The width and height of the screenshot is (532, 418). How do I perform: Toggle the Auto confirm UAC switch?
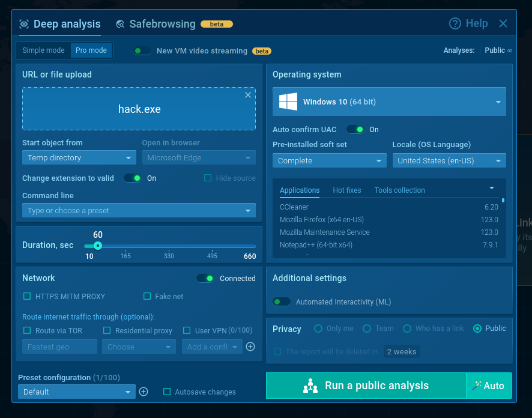coord(355,130)
